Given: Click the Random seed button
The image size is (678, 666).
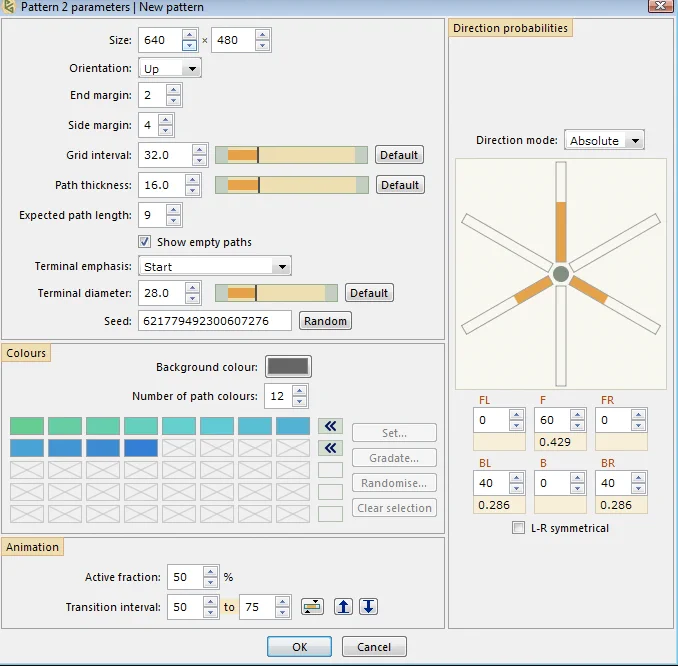Looking at the screenshot, I should tap(325, 321).
